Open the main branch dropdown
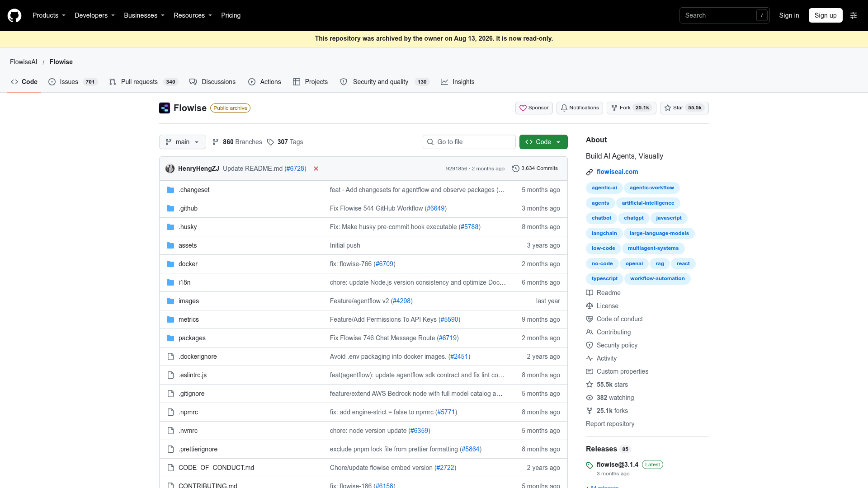This screenshot has height=488, width=868. 183,142
